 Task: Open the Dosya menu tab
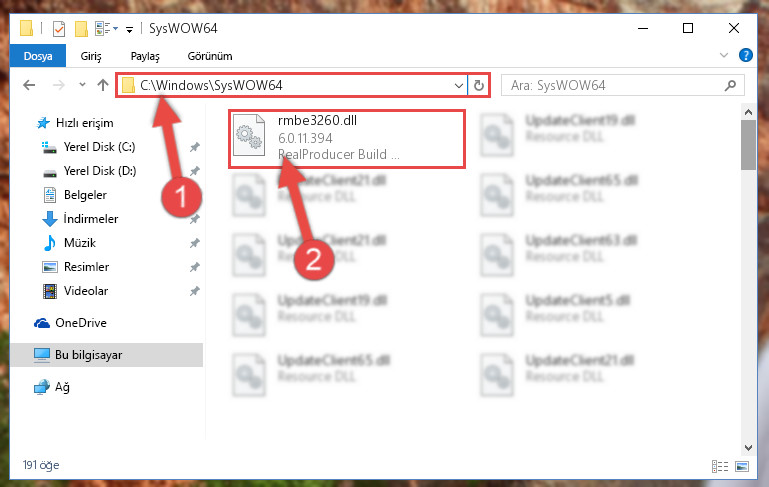38,56
